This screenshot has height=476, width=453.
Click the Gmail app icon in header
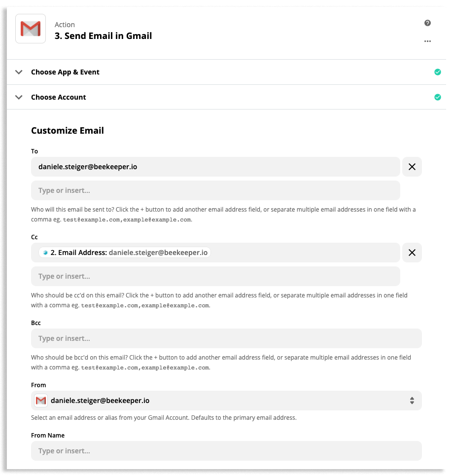pos(31,29)
